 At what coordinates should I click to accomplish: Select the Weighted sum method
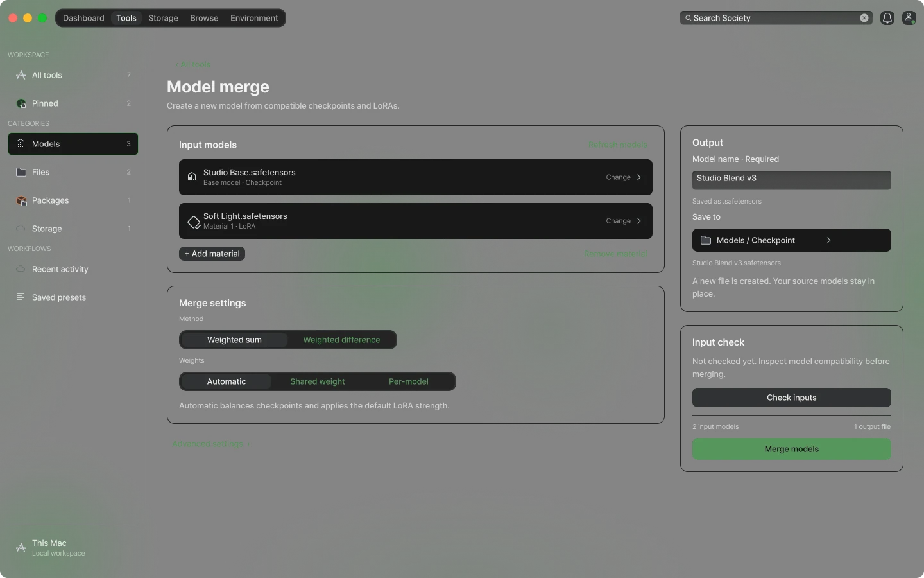[234, 340]
